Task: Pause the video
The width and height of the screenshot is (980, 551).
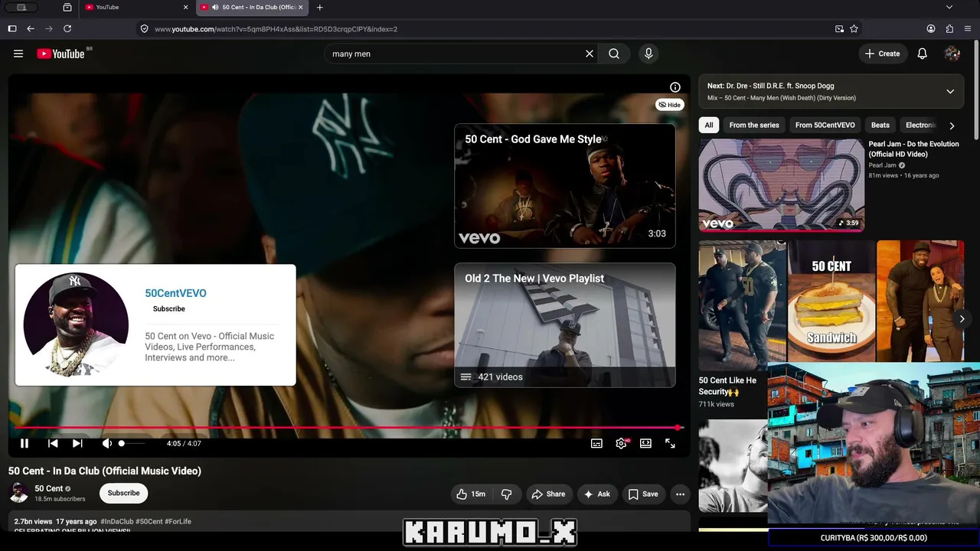Action: pyautogui.click(x=24, y=443)
